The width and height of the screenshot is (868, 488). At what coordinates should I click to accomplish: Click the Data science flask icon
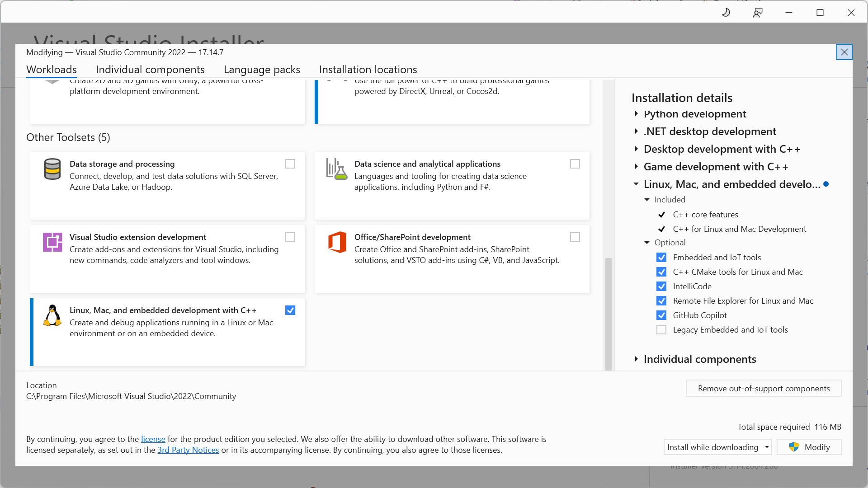pos(337,169)
